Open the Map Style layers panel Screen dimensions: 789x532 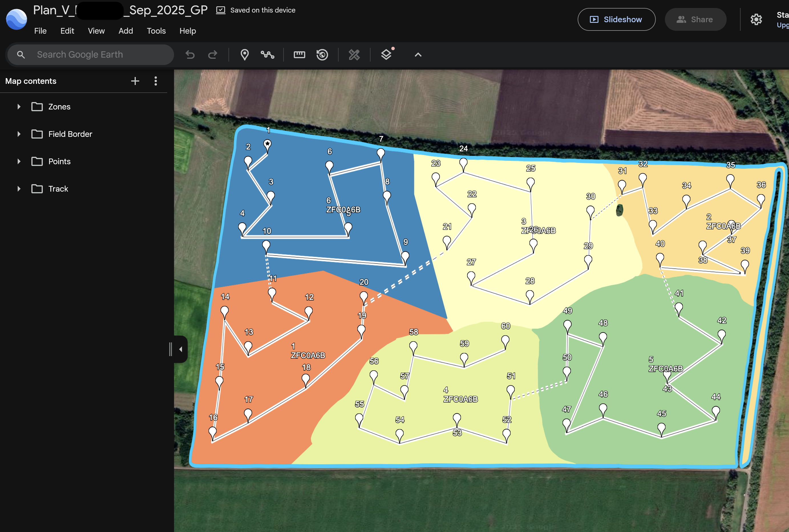386,54
